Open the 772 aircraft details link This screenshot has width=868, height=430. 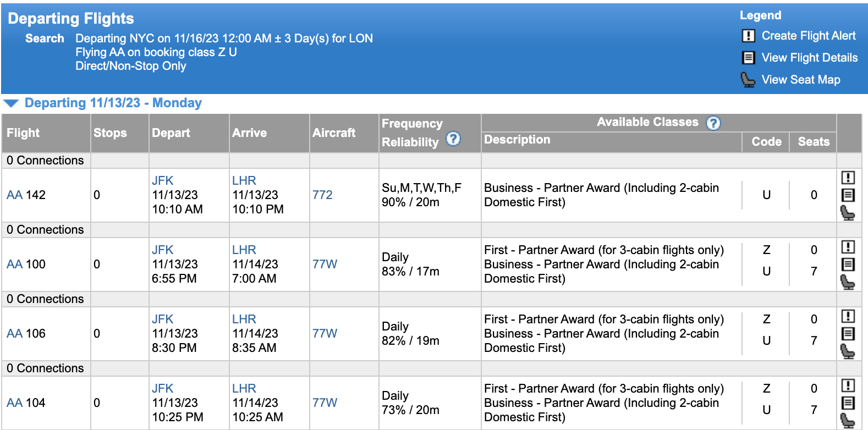[x=322, y=195]
